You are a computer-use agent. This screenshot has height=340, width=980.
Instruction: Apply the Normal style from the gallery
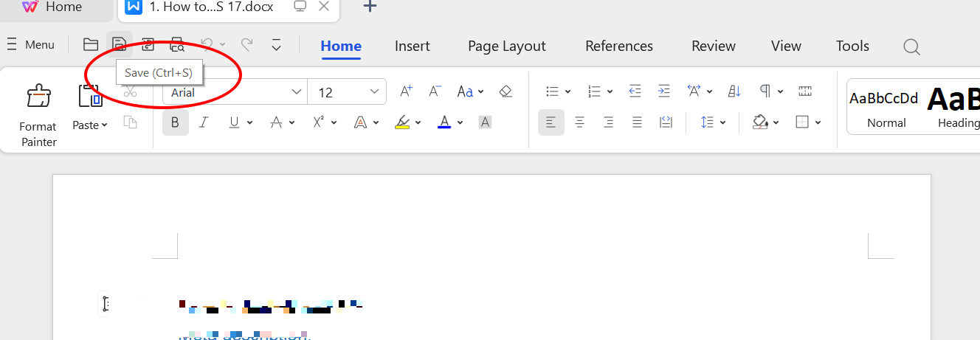(x=886, y=108)
